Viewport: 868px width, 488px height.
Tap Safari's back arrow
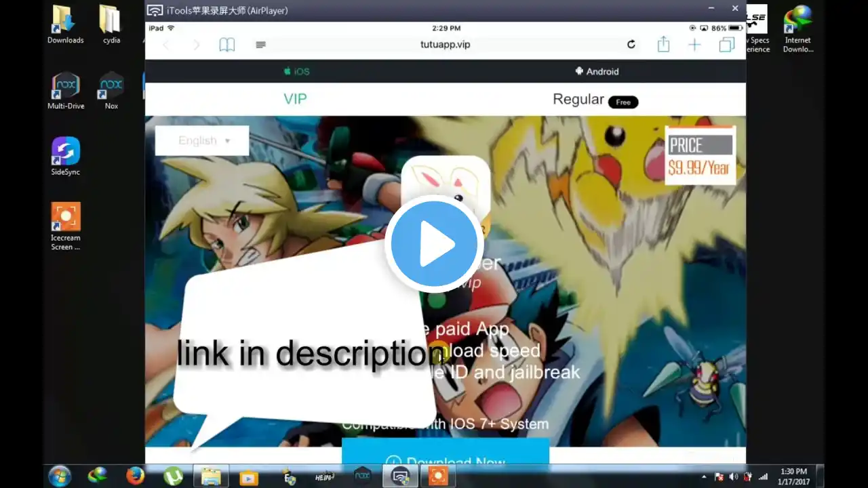[166, 45]
